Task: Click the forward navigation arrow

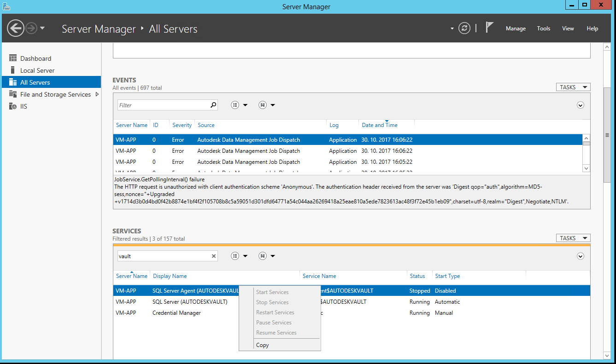Action: tap(31, 29)
